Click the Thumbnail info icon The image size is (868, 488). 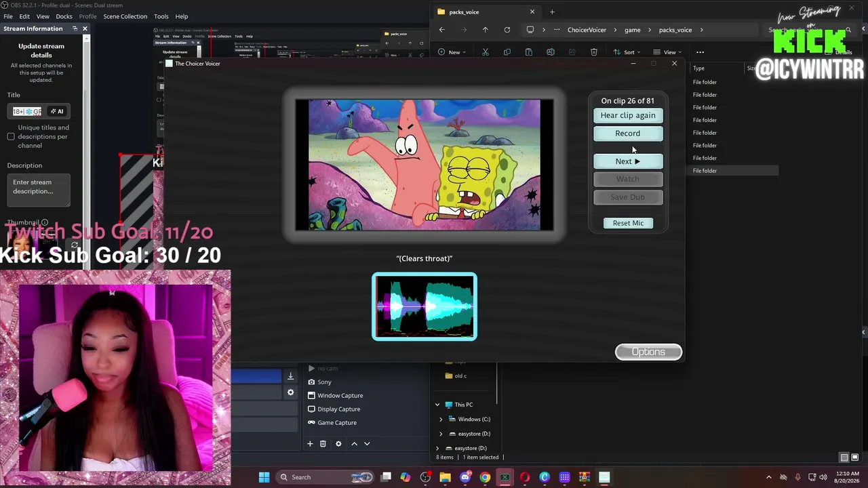pyautogui.click(x=45, y=222)
